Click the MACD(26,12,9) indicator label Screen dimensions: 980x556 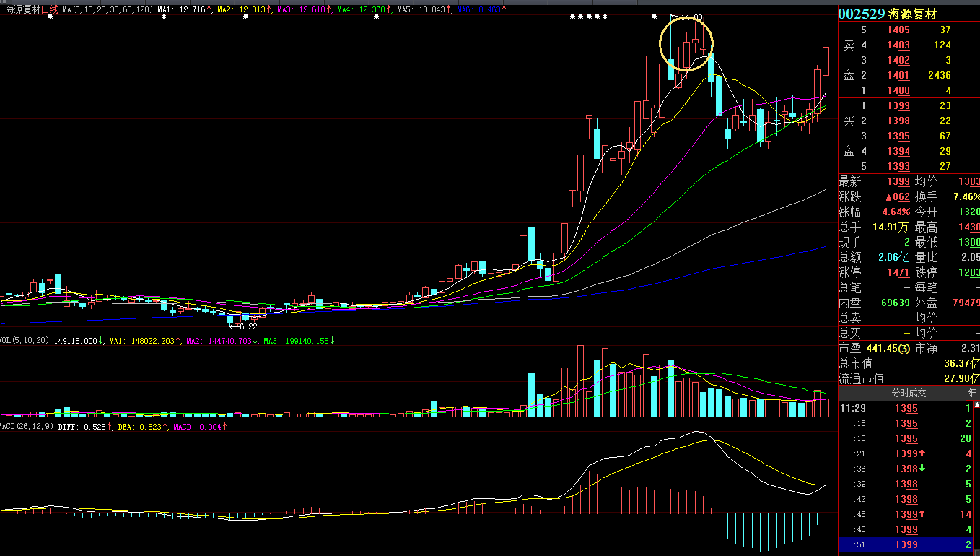(x=27, y=427)
